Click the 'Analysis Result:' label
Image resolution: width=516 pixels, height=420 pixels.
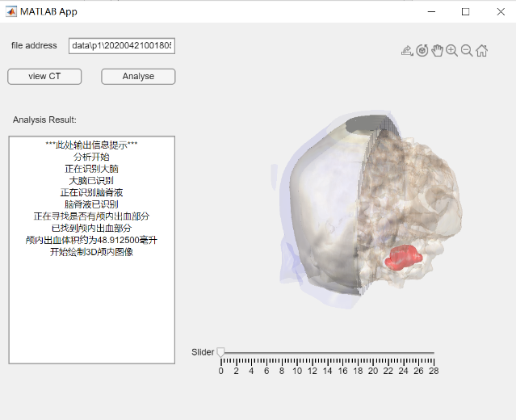[x=44, y=120]
